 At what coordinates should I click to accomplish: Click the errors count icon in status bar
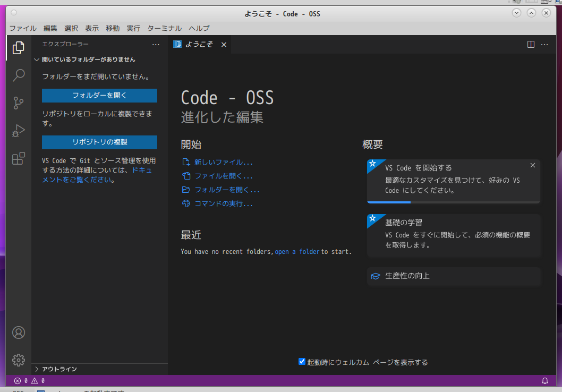[17, 380]
